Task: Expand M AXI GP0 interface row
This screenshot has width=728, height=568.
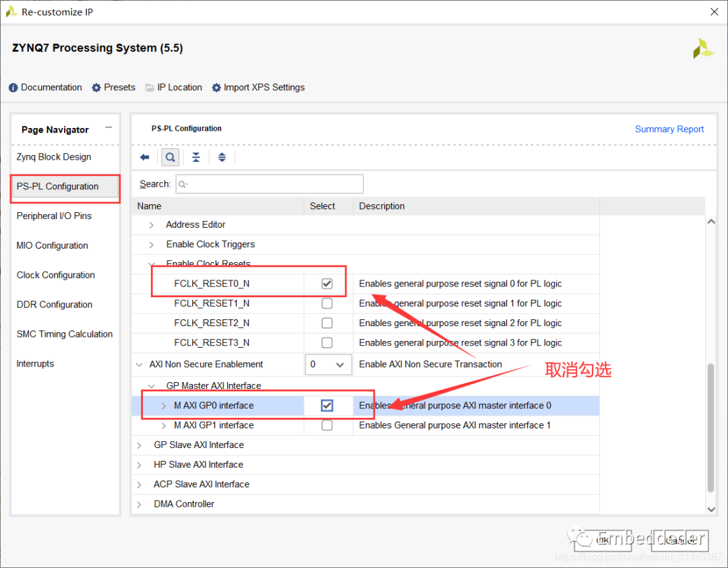Action: [163, 406]
